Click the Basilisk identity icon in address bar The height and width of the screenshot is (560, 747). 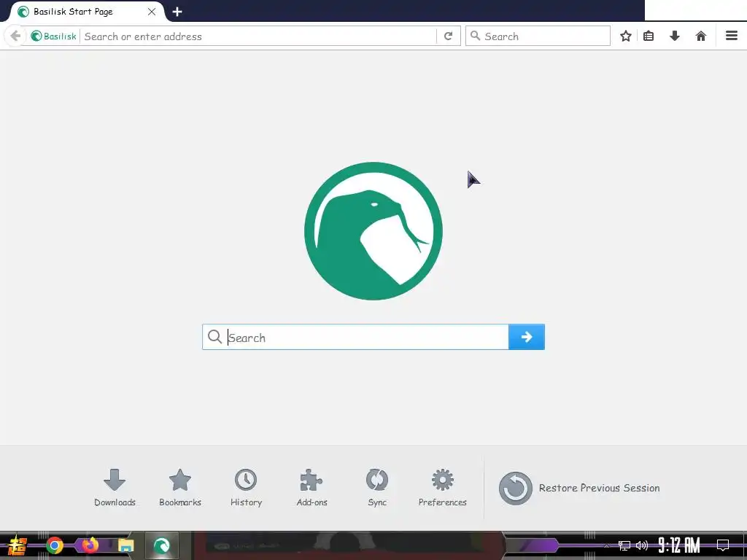click(x=53, y=36)
